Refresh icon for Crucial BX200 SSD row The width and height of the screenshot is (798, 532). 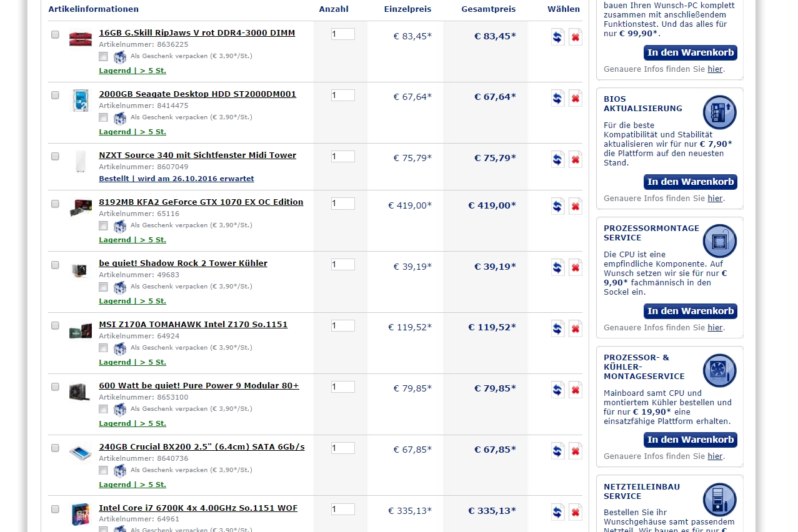tap(557, 451)
